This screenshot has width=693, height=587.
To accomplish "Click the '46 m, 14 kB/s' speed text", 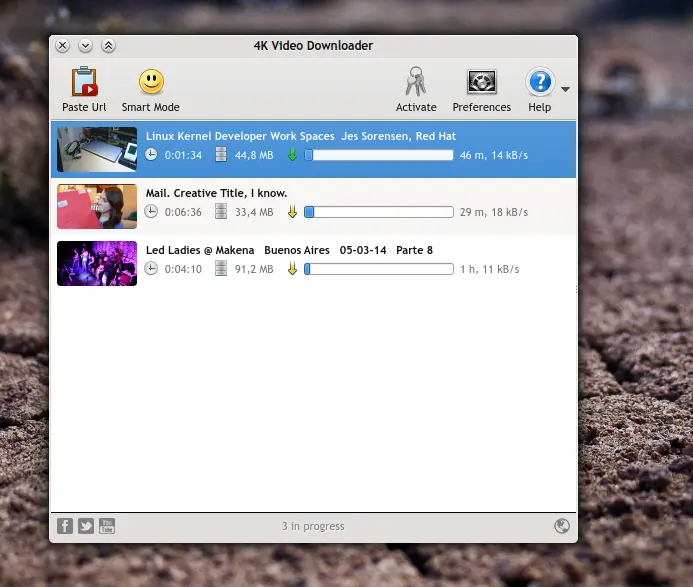I will click(x=494, y=155).
